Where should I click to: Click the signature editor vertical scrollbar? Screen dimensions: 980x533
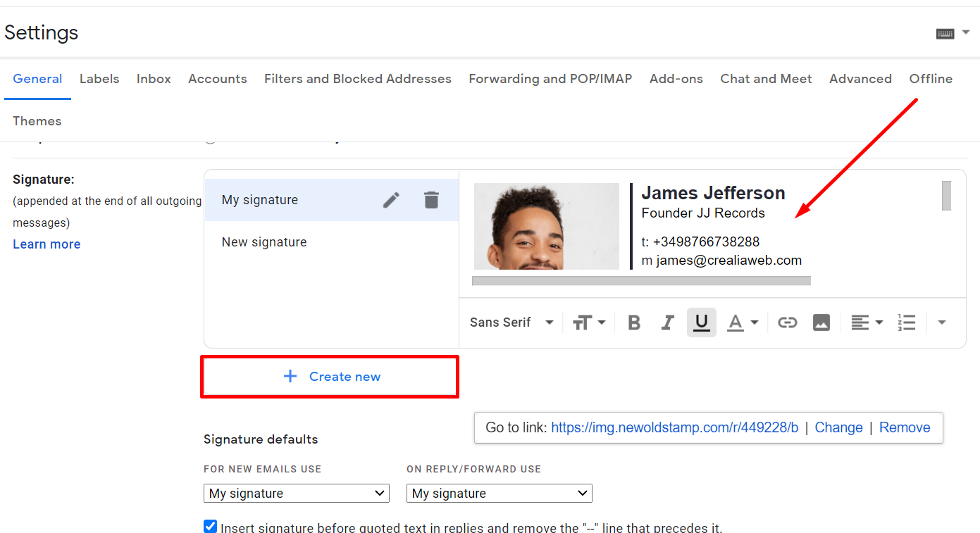click(x=946, y=195)
